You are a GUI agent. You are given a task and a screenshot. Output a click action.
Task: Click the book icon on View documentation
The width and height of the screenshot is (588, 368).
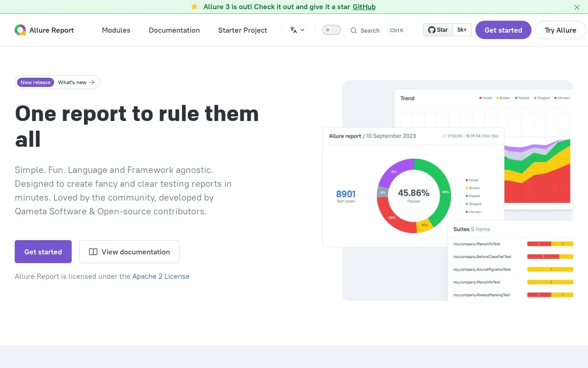point(93,252)
